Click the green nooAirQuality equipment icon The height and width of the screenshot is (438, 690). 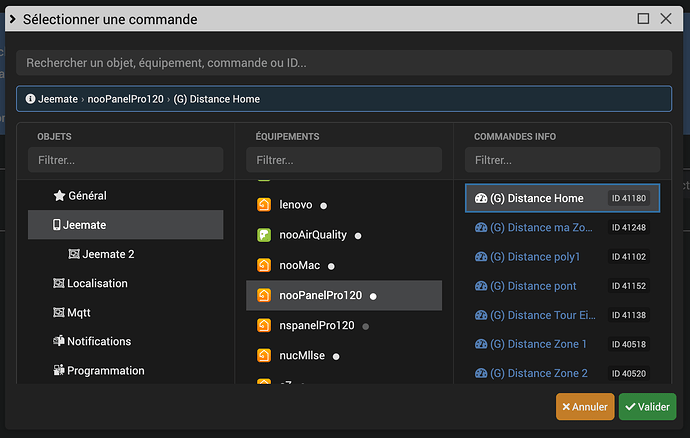point(264,235)
